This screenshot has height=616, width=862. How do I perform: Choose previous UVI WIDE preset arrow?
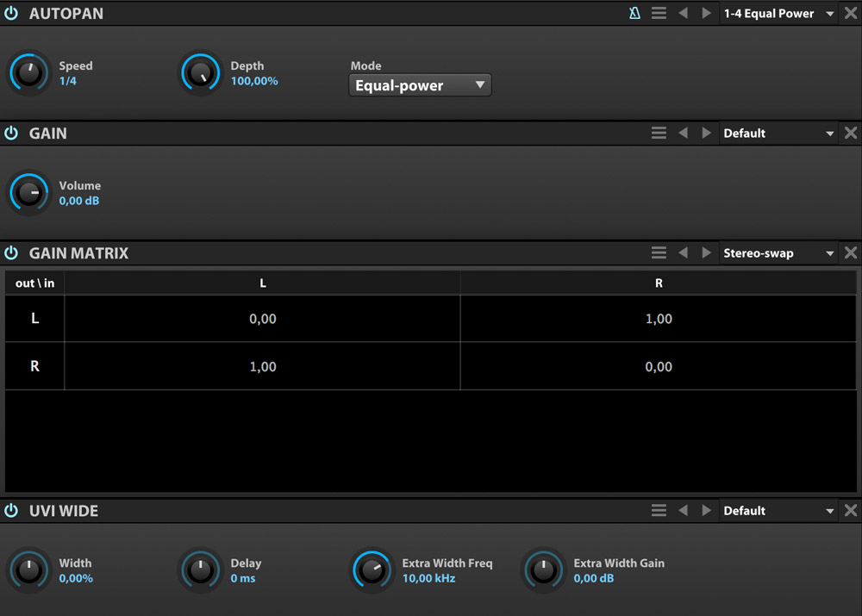[x=684, y=511]
